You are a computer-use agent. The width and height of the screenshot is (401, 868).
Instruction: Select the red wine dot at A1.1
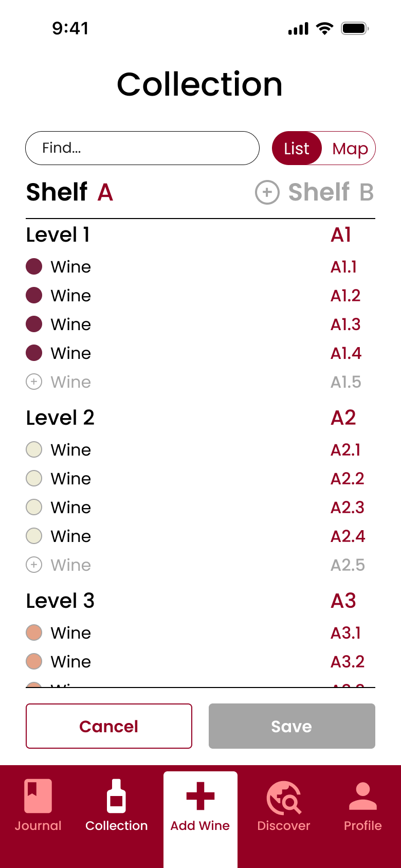[x=34, y=267]
